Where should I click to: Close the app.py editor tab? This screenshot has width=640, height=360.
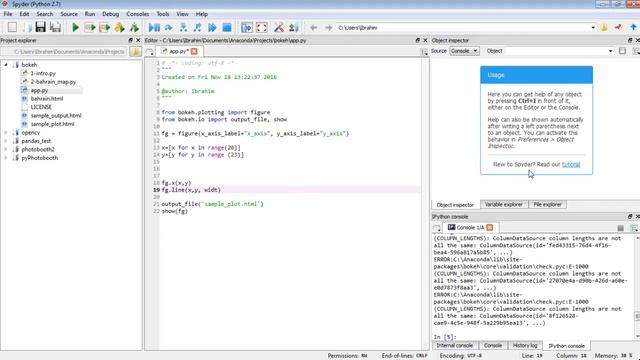tap(194, 51)
